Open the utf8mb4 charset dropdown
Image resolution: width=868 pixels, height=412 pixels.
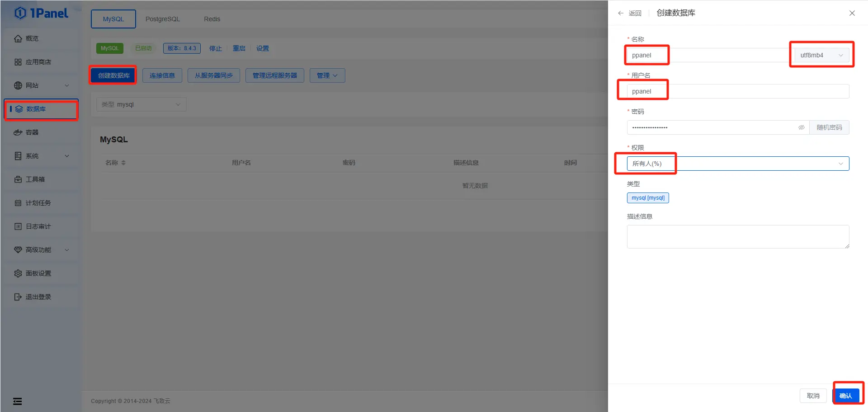(821, 55)
